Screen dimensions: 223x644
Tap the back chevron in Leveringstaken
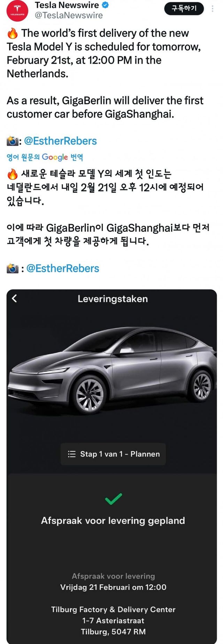click(14, 298)
